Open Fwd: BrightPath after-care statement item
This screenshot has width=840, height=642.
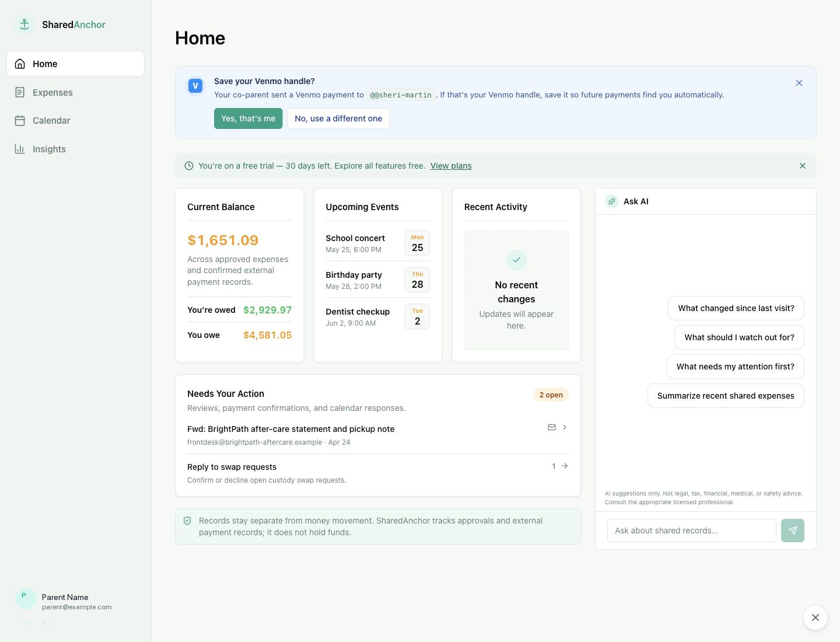click(x=378, y=435)
